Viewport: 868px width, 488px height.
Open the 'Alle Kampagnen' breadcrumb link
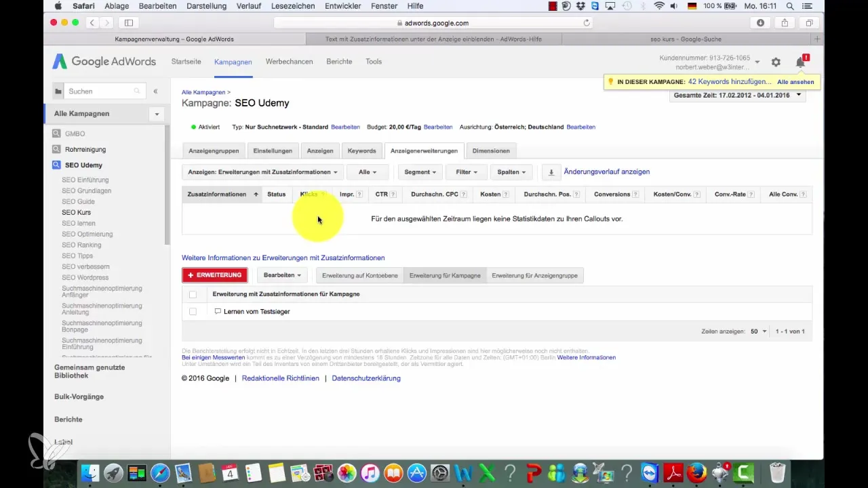coord(203,91)
